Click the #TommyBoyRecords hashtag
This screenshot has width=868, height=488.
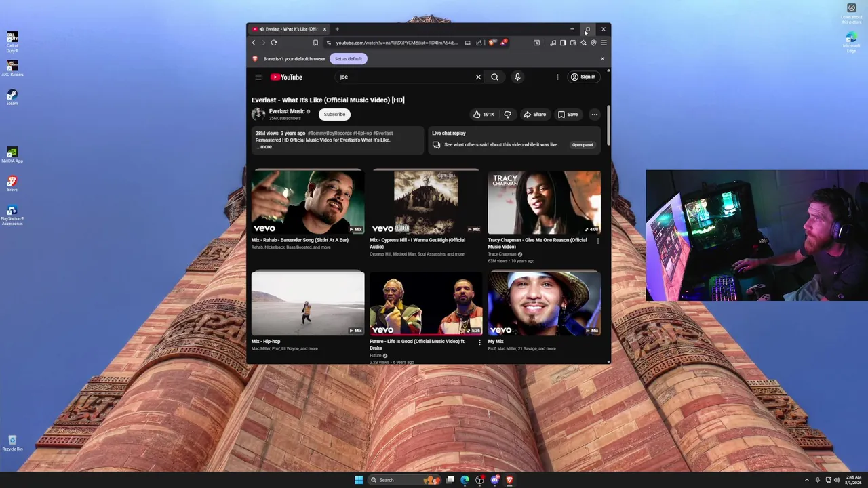click(330, 134)
